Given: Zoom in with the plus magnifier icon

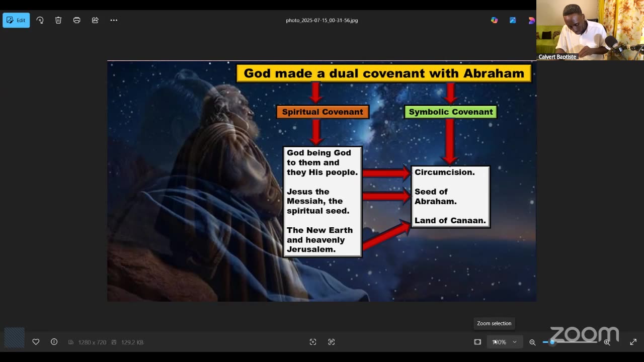Looking at the screenshot, I should (x=607, y=342).
